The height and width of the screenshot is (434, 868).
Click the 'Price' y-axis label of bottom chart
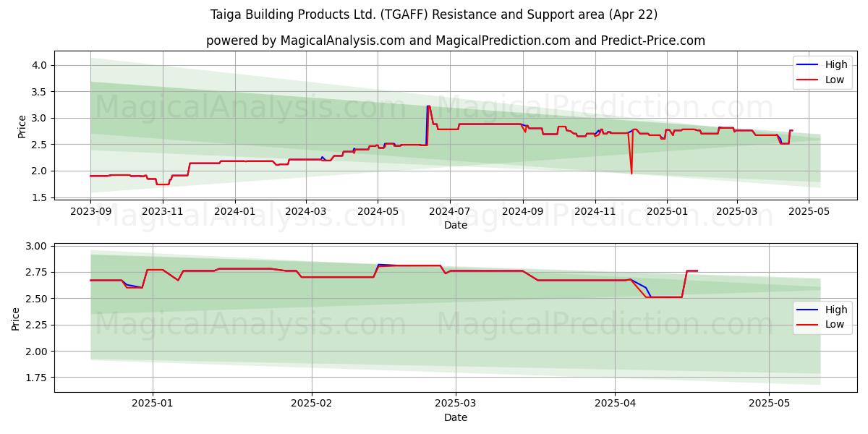16,318
